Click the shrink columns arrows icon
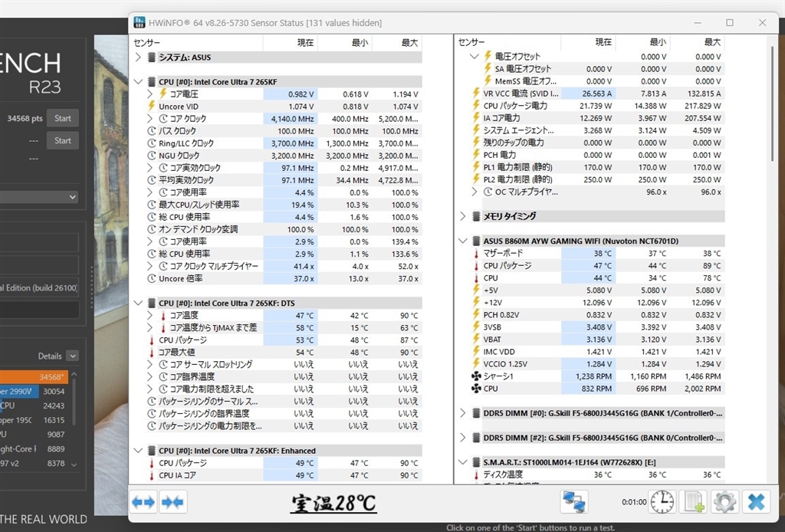The height and width of the screenshot is (532, 785). click(x=172, y=501)
